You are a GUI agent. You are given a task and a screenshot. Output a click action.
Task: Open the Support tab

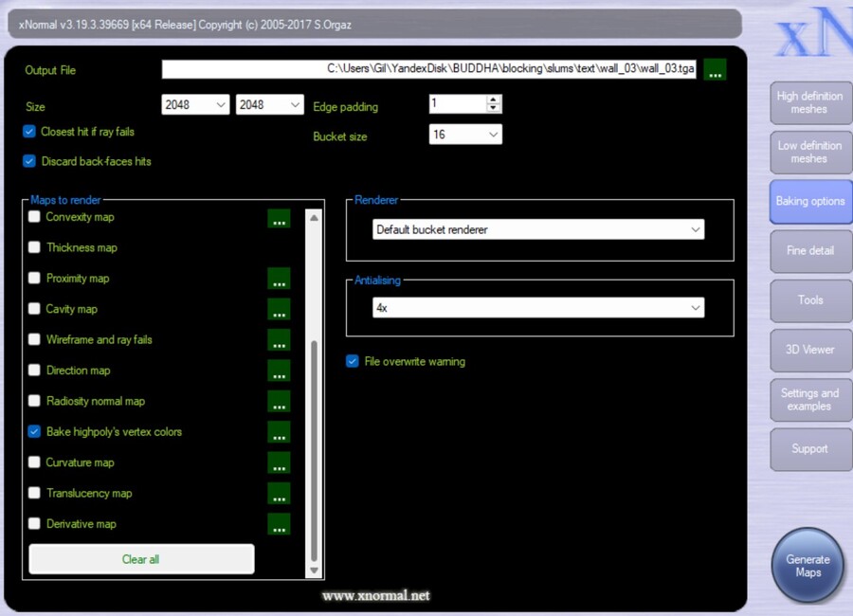810,449
